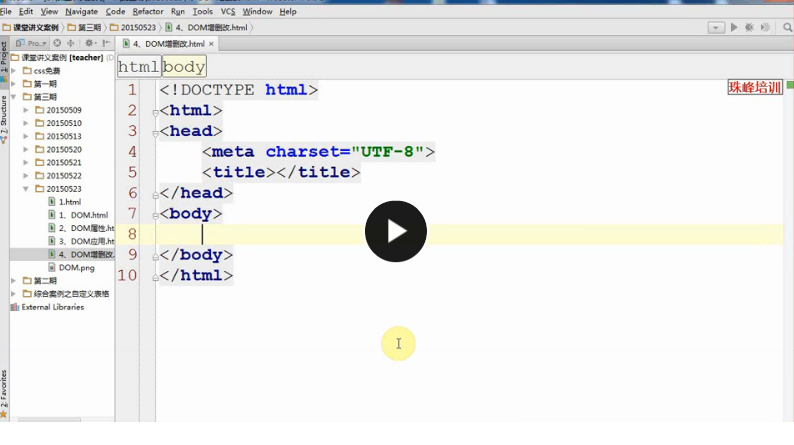Expand the 20150520 folder
This screenshot has height=445, width=794.
click(26, 149)
